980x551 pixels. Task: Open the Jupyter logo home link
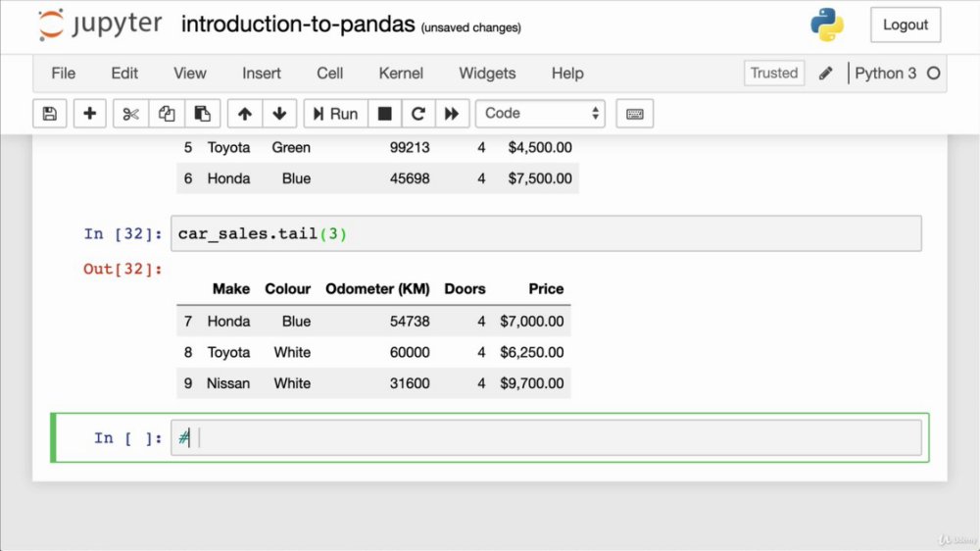[x=100, y=25]
